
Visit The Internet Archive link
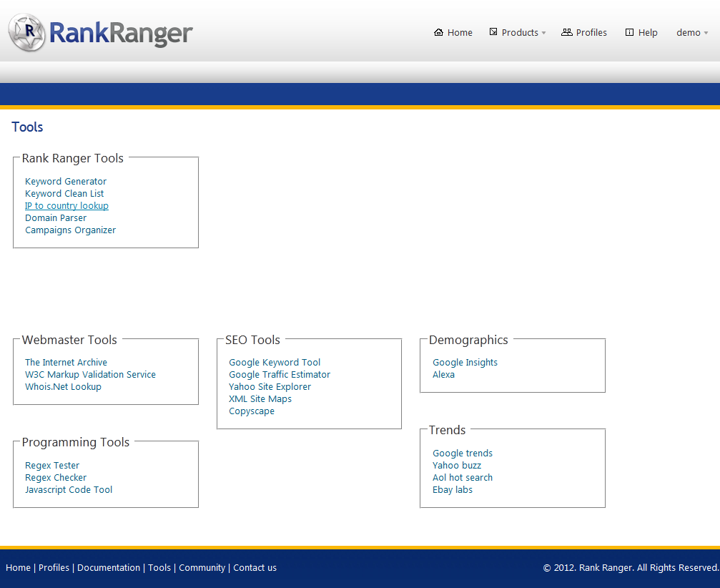point(66,363)
